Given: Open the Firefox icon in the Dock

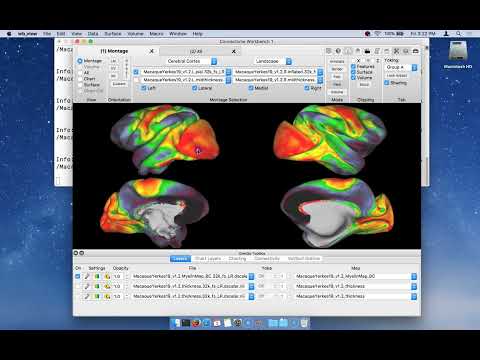Looking at the screenshot, I should (196, 323).
